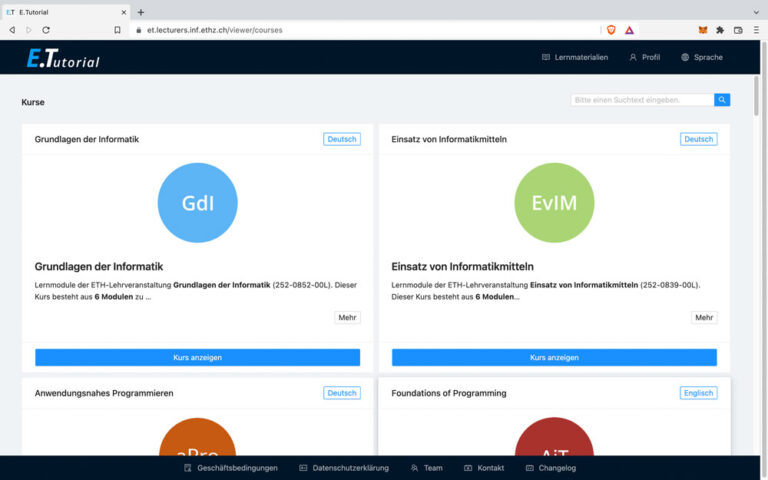Expand Einsatz von Informatikmitteln with Mehr
This screenshot has width=768, height=480.
[x=704, y=317]
